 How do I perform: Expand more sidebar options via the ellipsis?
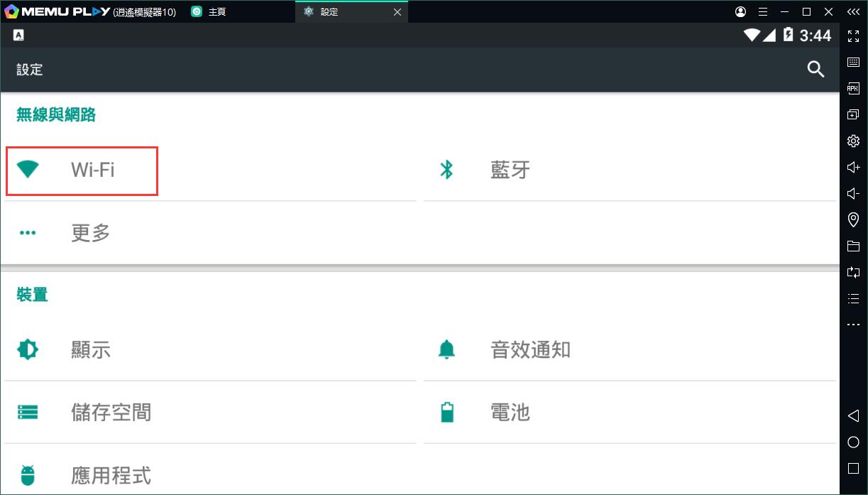853,325
